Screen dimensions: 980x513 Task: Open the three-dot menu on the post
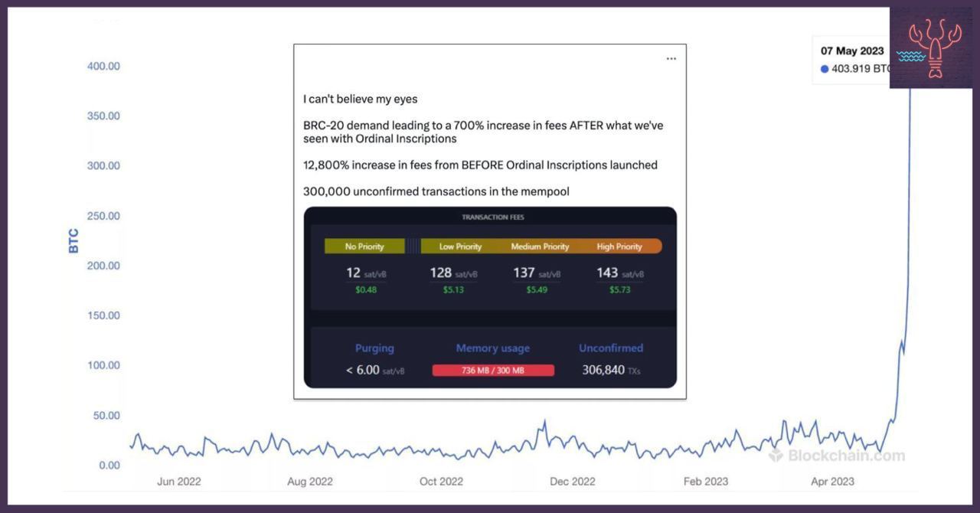pyautogui.click(x=671, y=59)
